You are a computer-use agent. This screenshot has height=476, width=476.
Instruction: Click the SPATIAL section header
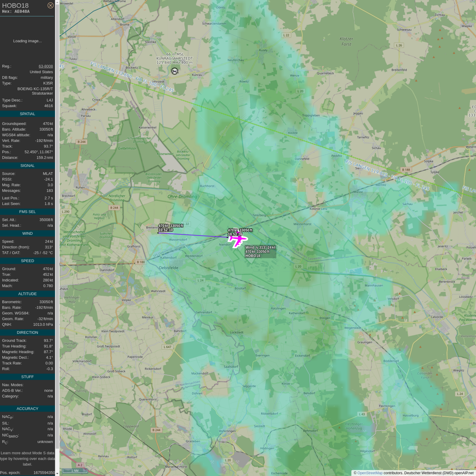pyautogui.click(x=27, y=114)
